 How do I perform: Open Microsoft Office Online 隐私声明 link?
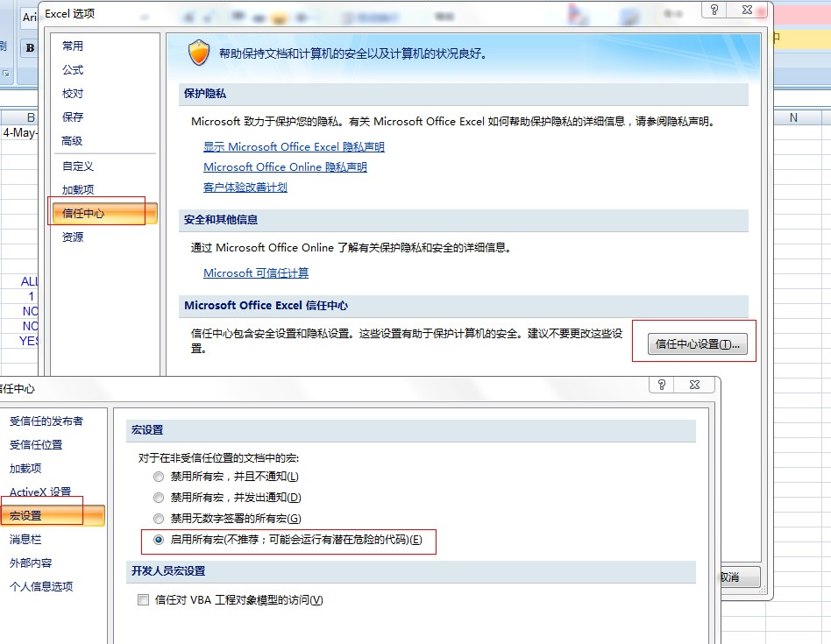click(285, 167)
